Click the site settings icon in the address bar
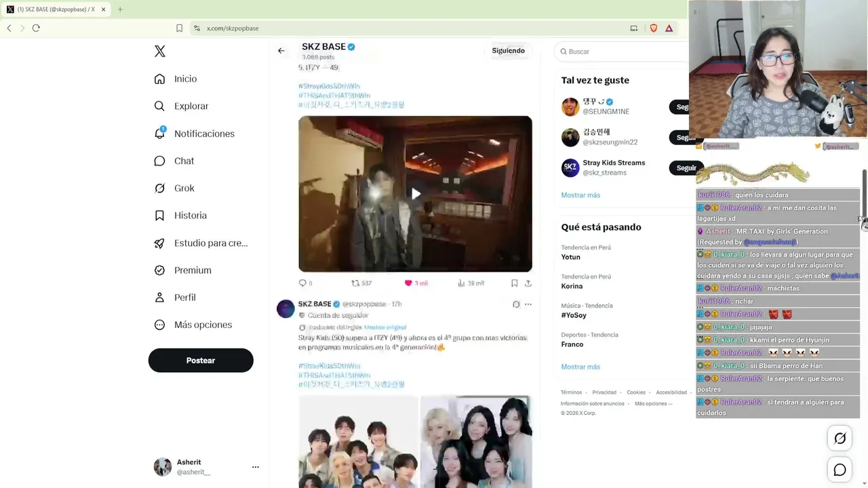 [197, 28]
